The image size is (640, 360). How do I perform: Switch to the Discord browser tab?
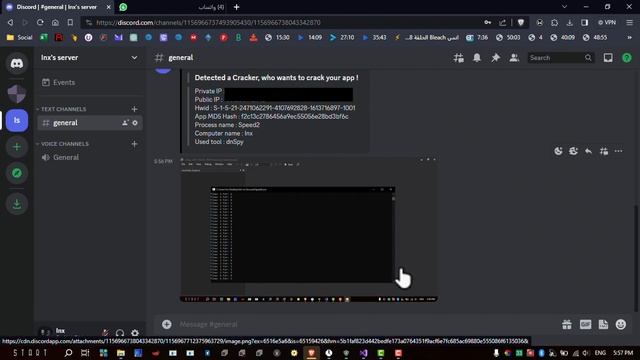tap(57, 7)
